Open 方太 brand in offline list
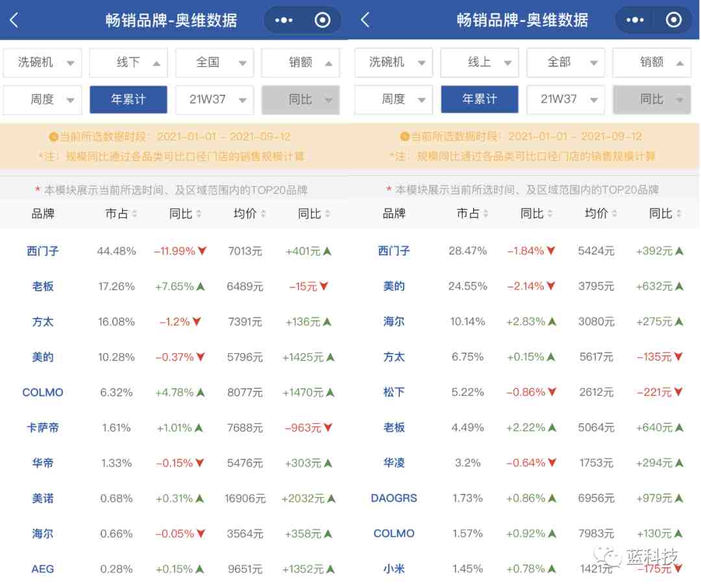701x588 pixels. tap(42, 322)
